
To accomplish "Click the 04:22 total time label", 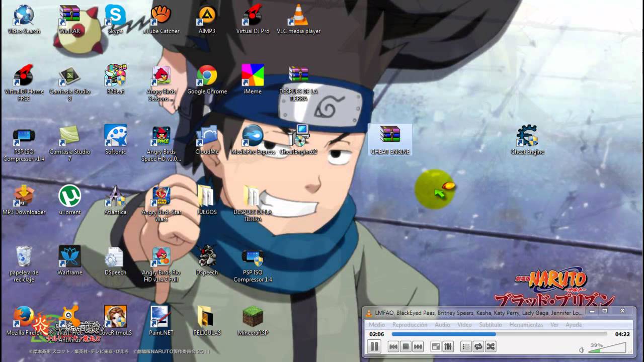I will pyautogui.click(x=622, y=334).
